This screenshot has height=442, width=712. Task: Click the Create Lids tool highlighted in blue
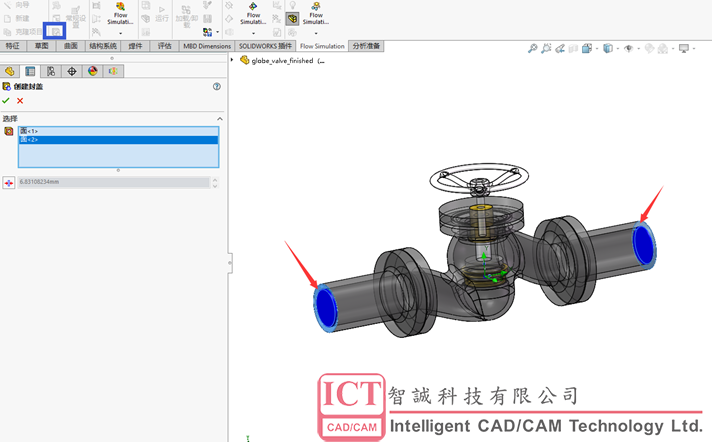point(56,31)
